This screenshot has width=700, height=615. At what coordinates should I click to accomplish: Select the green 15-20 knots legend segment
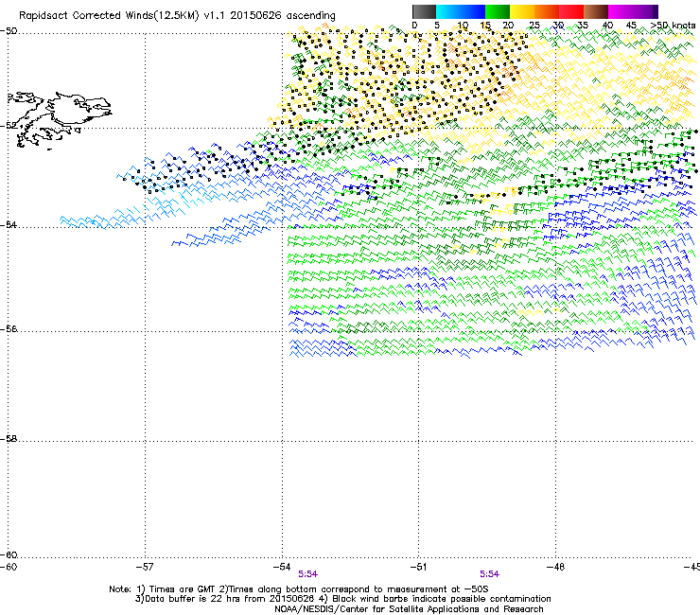coord(498,11)
